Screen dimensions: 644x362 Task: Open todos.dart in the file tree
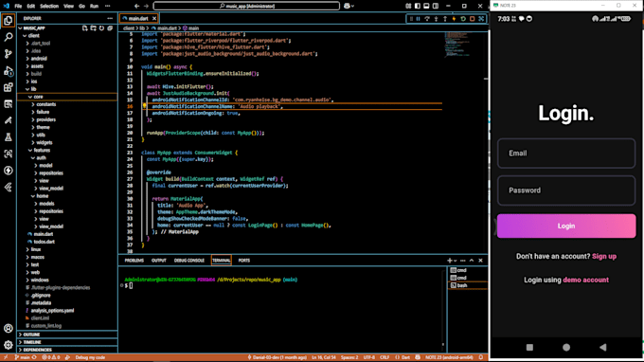tap(44, 242)
